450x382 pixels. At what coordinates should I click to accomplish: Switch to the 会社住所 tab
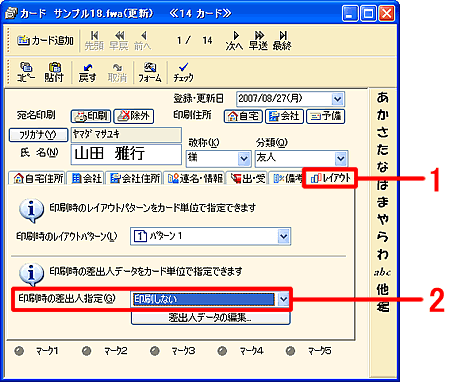[x=134, y=178]
